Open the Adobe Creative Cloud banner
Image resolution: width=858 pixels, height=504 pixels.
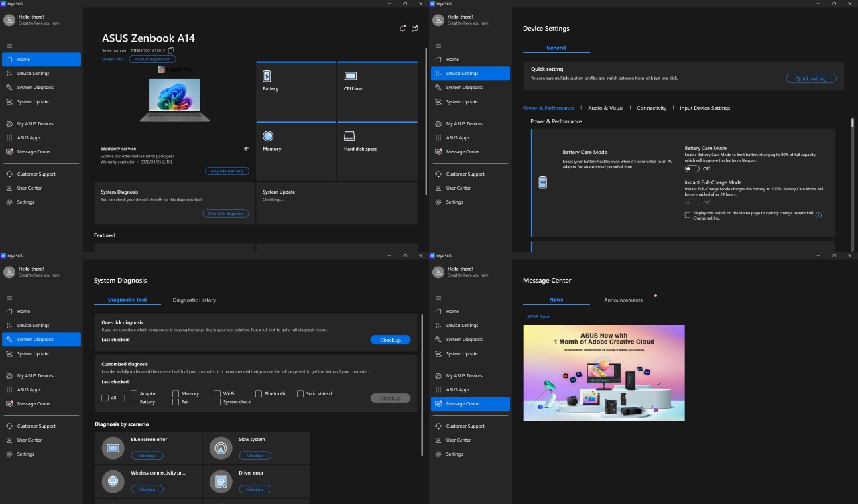point(604,373)
